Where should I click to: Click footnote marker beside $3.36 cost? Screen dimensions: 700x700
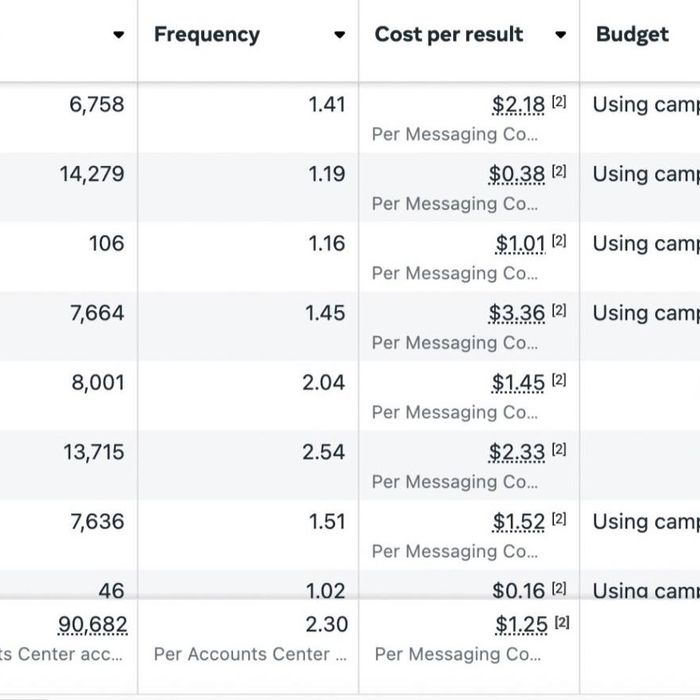pyautogui.click(x=559, y=313)
